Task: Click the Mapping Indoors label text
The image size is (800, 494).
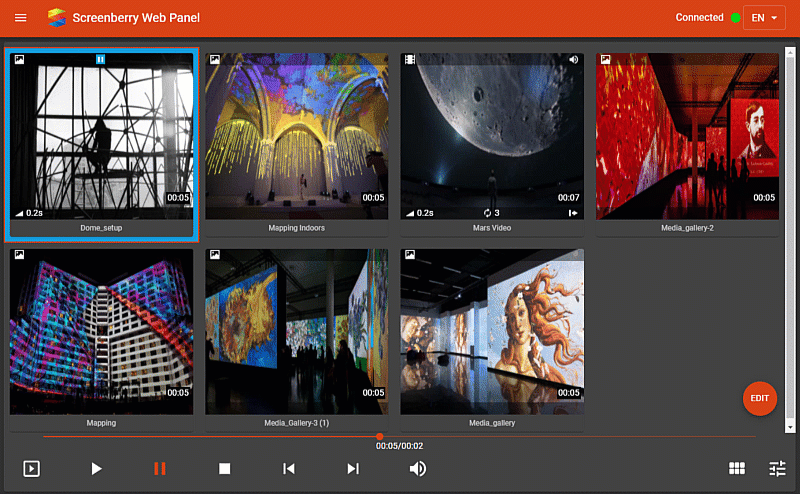Action: point(296,228)
